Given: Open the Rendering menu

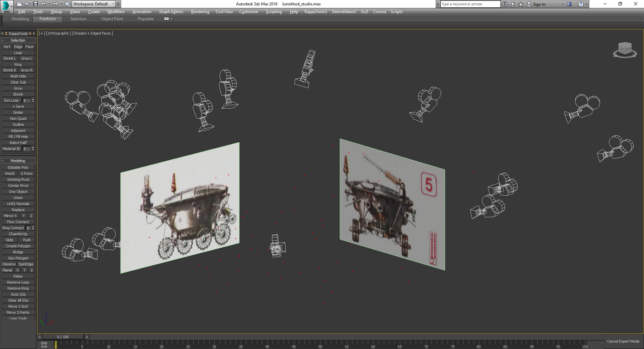Looking at the screenshot, I should 200,12.
